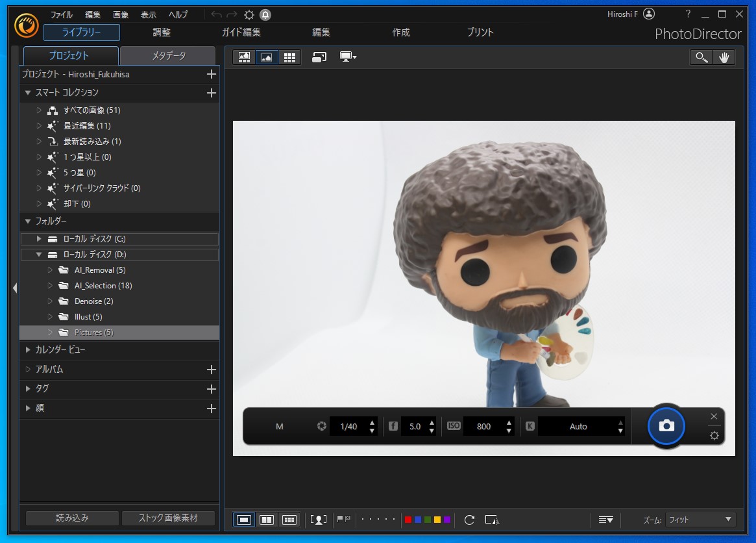
Task: Expand the タグ section
Action: (28, 388)
